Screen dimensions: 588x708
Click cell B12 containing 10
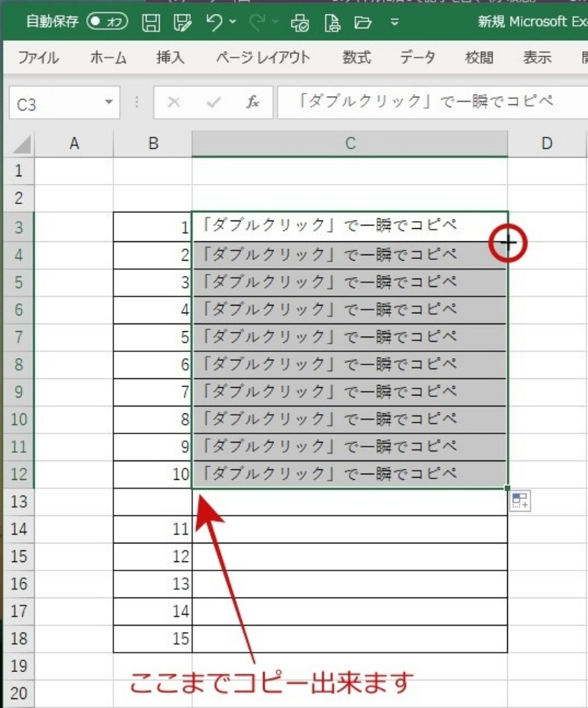153,474
